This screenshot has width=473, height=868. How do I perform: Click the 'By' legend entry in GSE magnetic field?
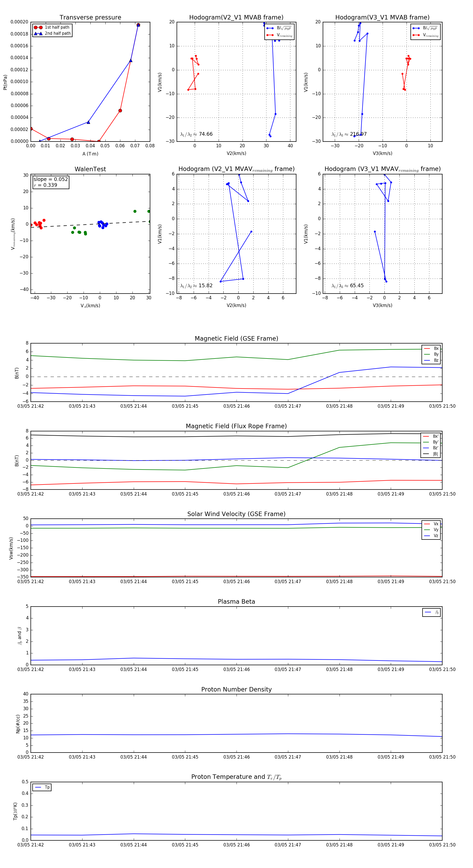click(431, 355)
